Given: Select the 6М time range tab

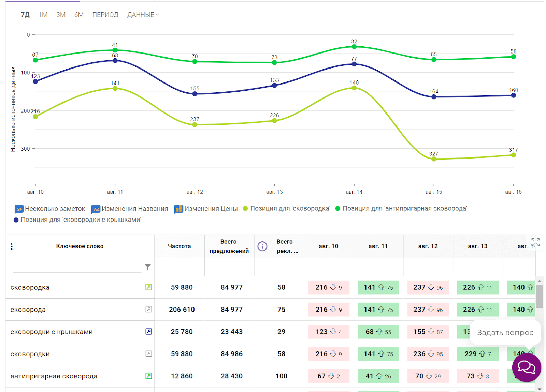Looking at the screenshot, I should coord(79,15).
